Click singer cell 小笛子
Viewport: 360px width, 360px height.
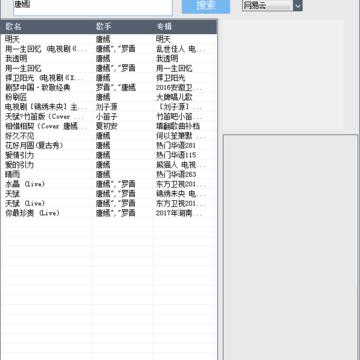(107, 116)
